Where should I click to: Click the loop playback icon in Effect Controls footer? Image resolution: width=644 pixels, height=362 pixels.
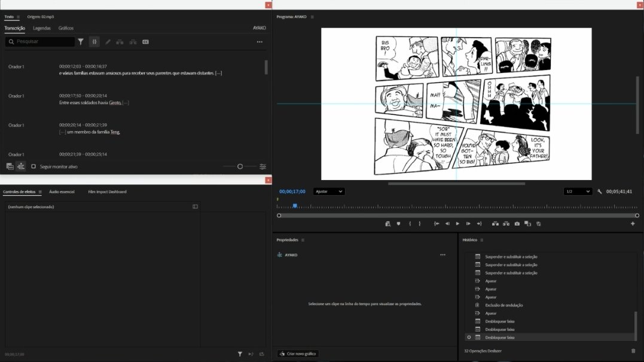click(x=262, y=354)
